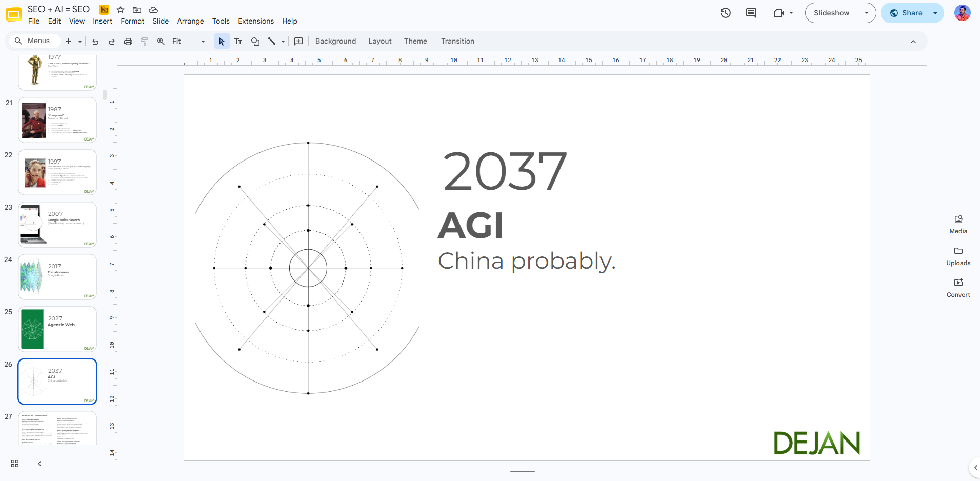The height and width of the screenshot is (481, 980).
Task: Click the yellow add-on icon beside the title
Action: click(x=104, y=10)
